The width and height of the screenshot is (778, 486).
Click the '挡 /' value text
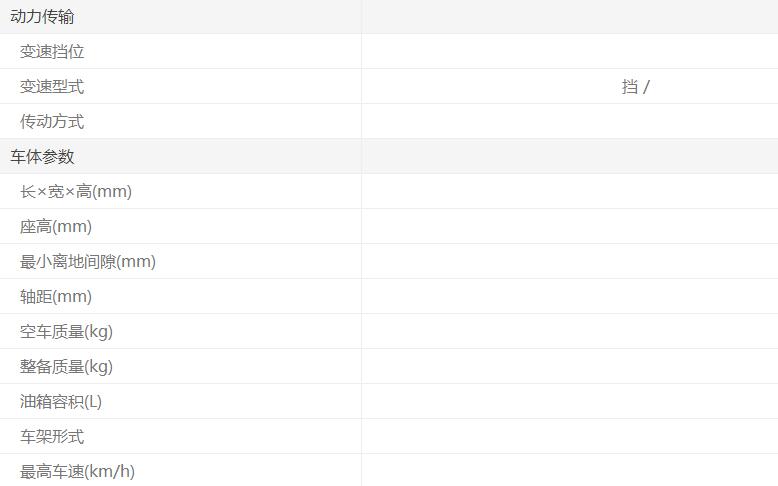point(635,87)
